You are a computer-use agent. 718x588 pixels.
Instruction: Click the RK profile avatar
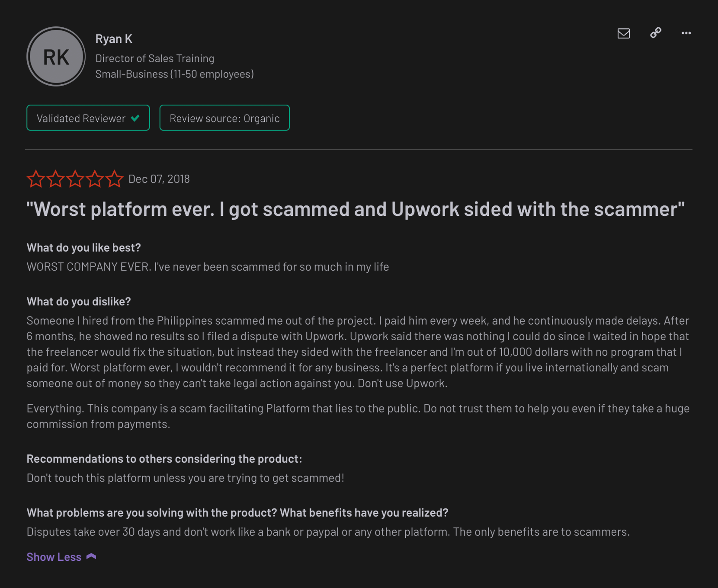(x=56, y=56)
